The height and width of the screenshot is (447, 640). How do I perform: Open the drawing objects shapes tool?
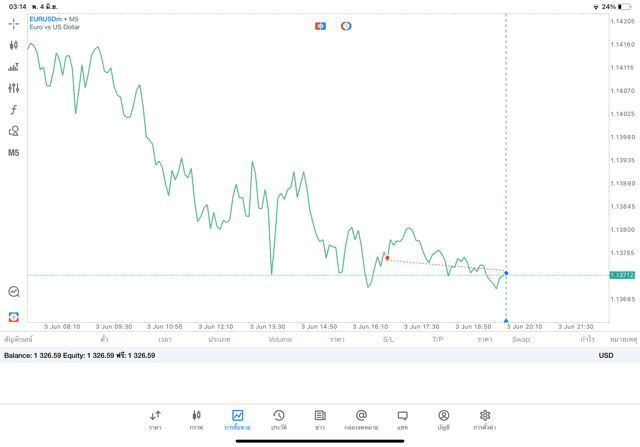(x=13, y=131)
